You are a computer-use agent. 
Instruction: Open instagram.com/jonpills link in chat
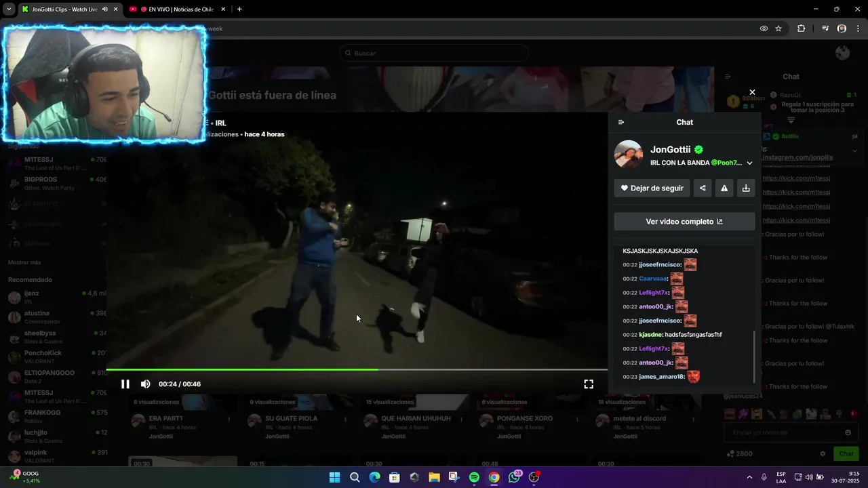797,157
